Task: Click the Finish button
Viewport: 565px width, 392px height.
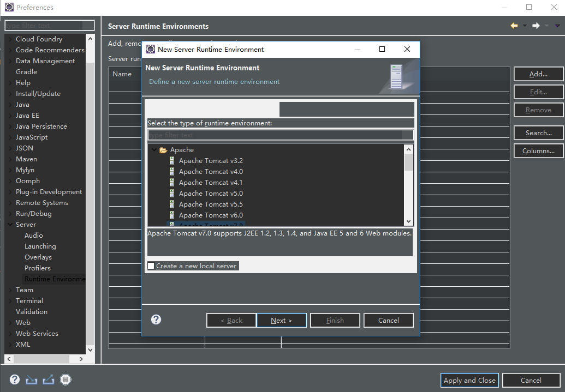Action: click(x=335, y=320)
